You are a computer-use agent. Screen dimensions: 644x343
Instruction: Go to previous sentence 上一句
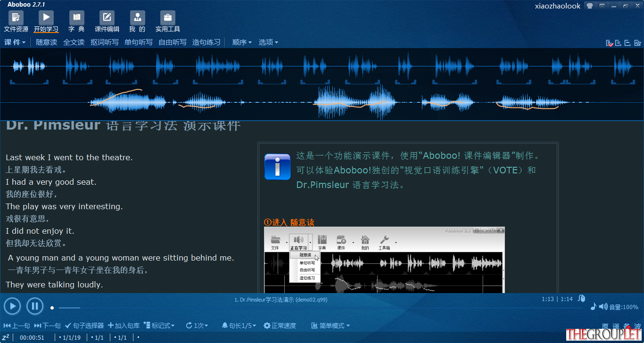[17, 326]
